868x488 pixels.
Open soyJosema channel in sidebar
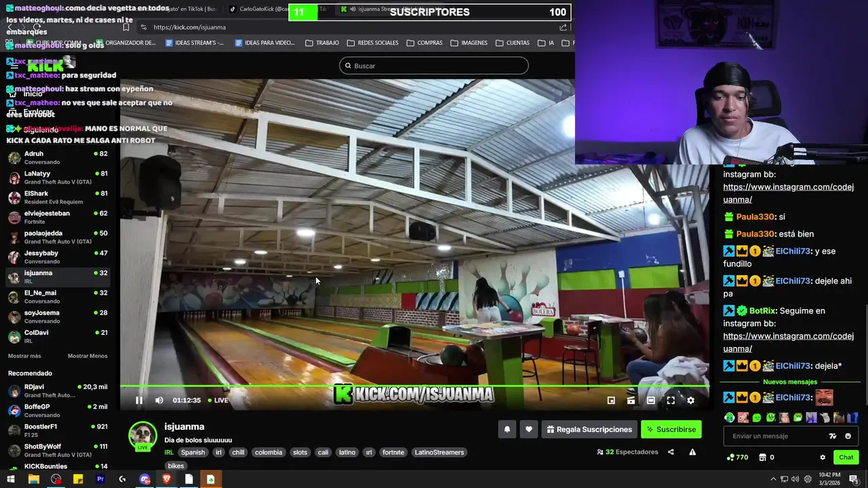click(58, 317)
